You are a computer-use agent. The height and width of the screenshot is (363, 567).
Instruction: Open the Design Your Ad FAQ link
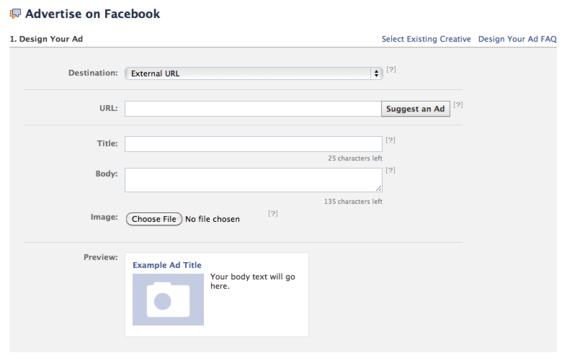pos(517,39)
